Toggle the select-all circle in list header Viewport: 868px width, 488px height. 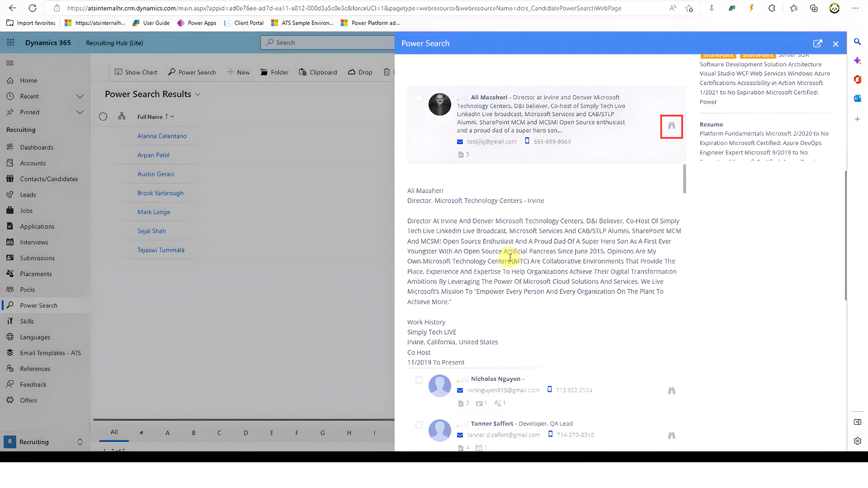click(x=103, y=117)
